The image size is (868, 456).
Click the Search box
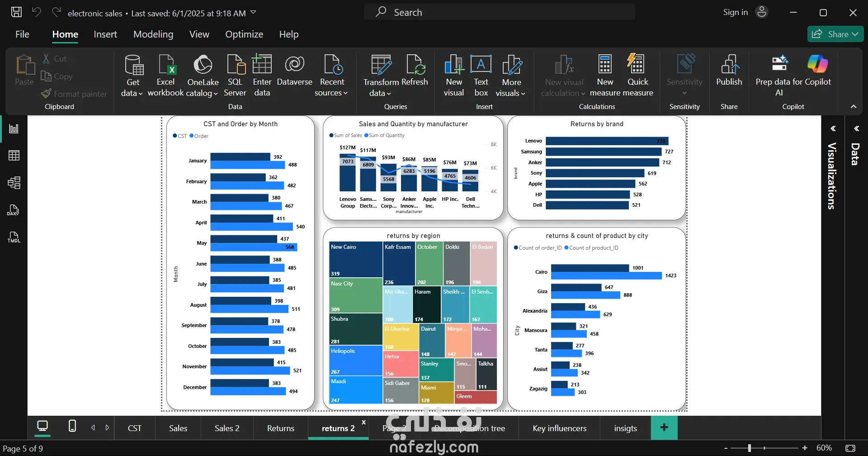pos(500,12)
